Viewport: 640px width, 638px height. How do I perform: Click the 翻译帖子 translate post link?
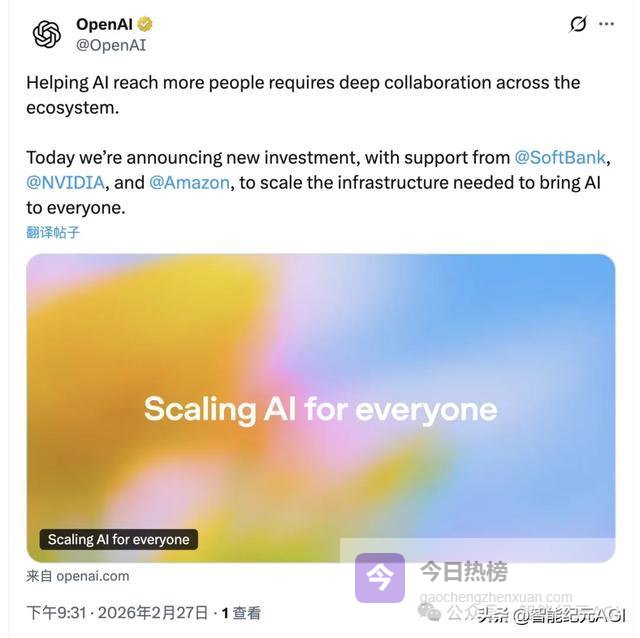point(53,232)
